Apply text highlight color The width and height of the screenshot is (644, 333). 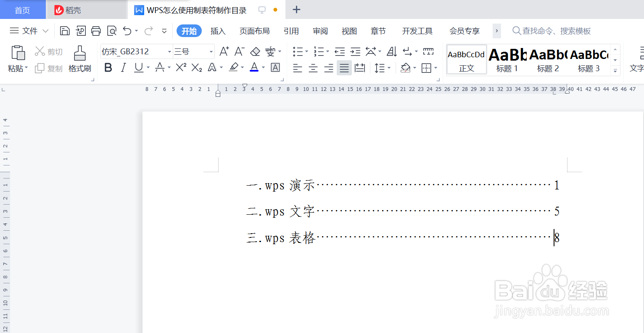[234, 67]
